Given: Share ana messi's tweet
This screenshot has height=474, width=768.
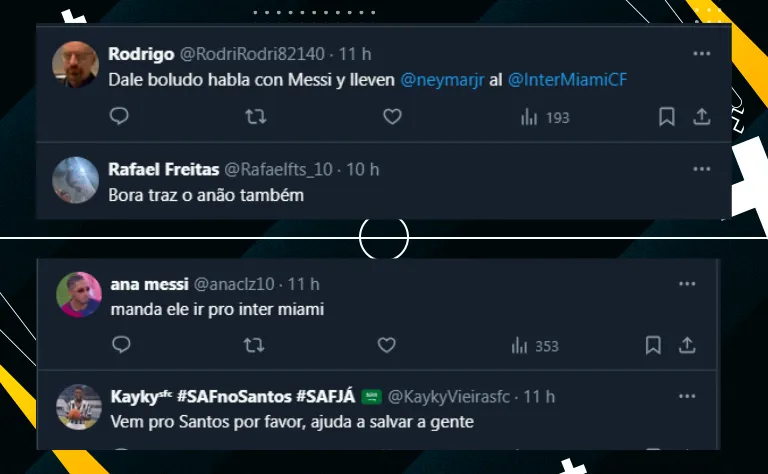Looking at the screenshot, I should tap(688, 345).
